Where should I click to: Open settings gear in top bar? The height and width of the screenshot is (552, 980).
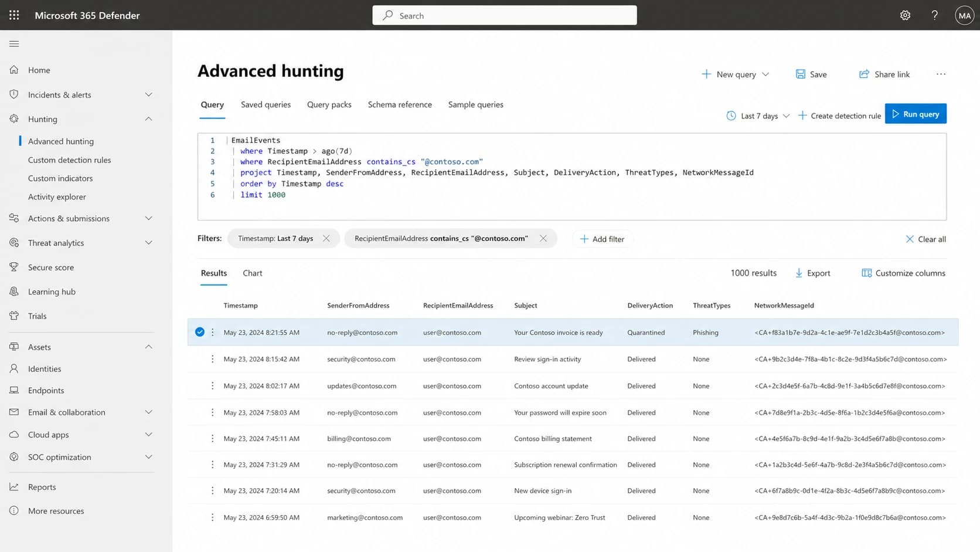tap(905, 15)
